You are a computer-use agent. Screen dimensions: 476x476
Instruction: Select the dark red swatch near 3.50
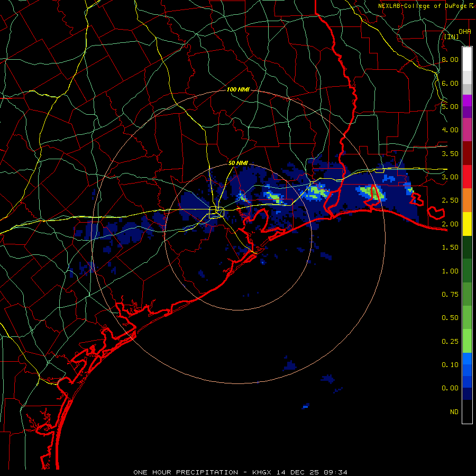point(467,153)
